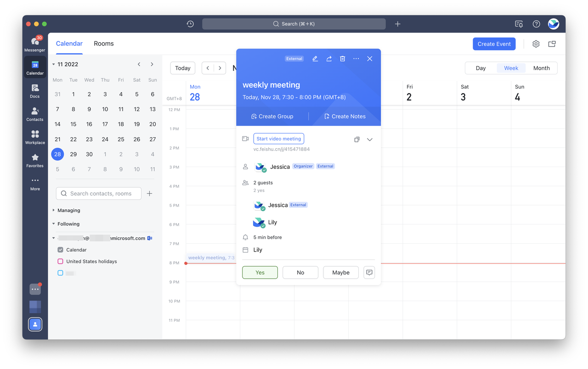The height and width of the screenshot is (369, 588).
Task: Click the Create Event button
Action: tap(494, 44)
